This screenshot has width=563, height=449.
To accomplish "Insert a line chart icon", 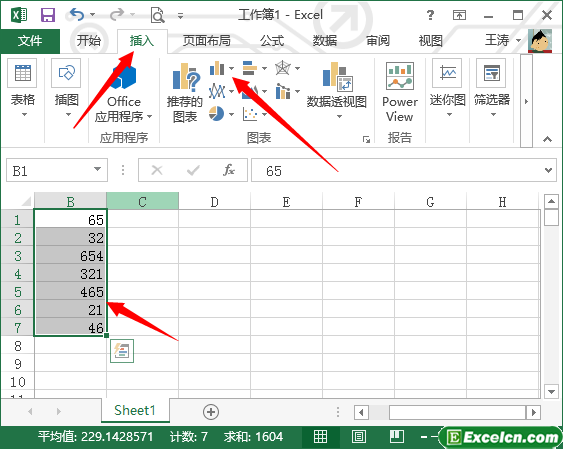I will [217, 91].
